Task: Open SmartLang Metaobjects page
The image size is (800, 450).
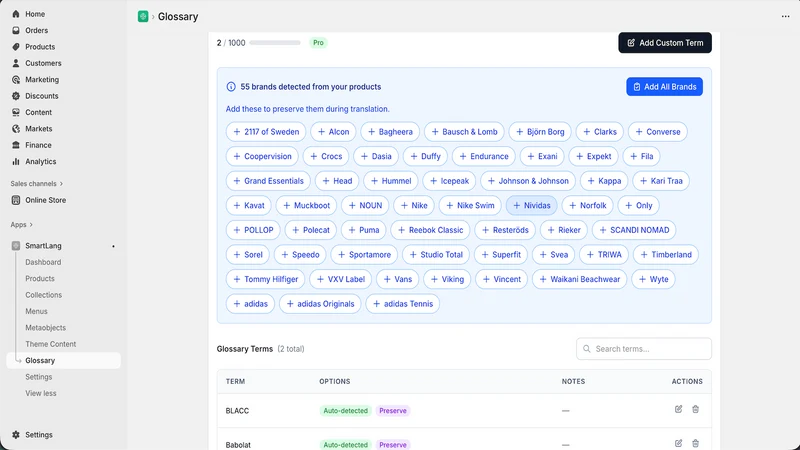Action: click(45, 328)
